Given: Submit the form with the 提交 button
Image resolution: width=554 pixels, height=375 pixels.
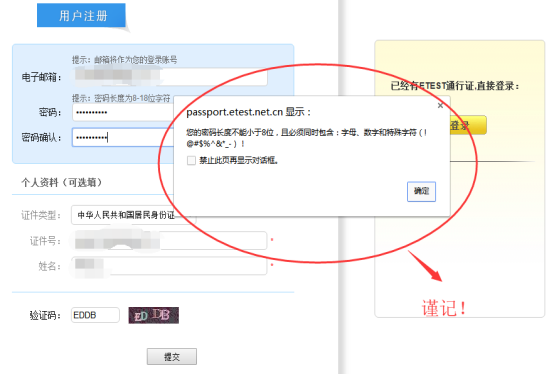Looking at the screenshot, I should [x=172, y=357].
